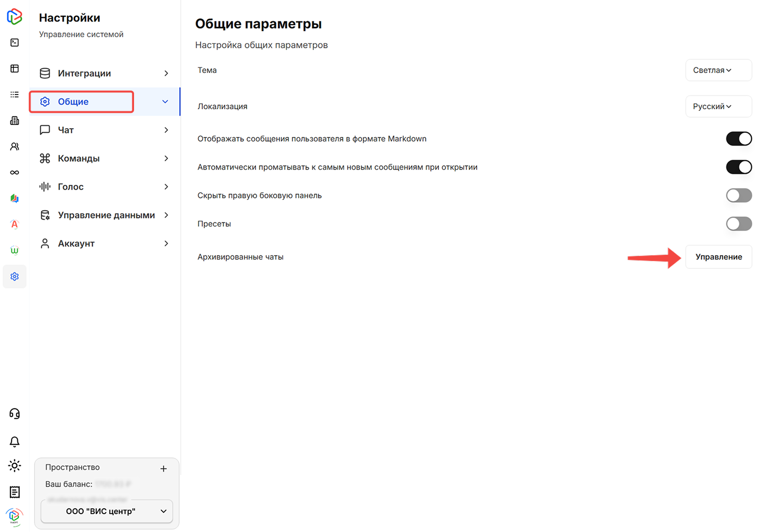Open notifications via the bell icon
This screenshot has height=532, width=769.
14,442
